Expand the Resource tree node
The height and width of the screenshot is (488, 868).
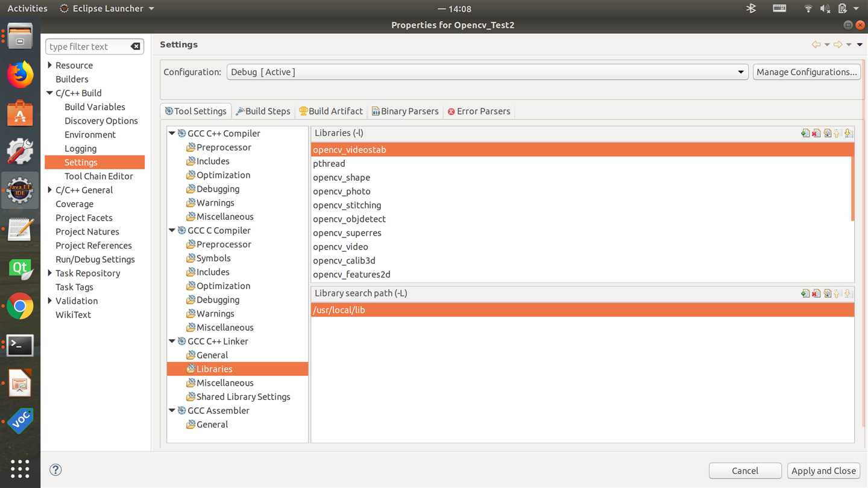click(50, 65)
